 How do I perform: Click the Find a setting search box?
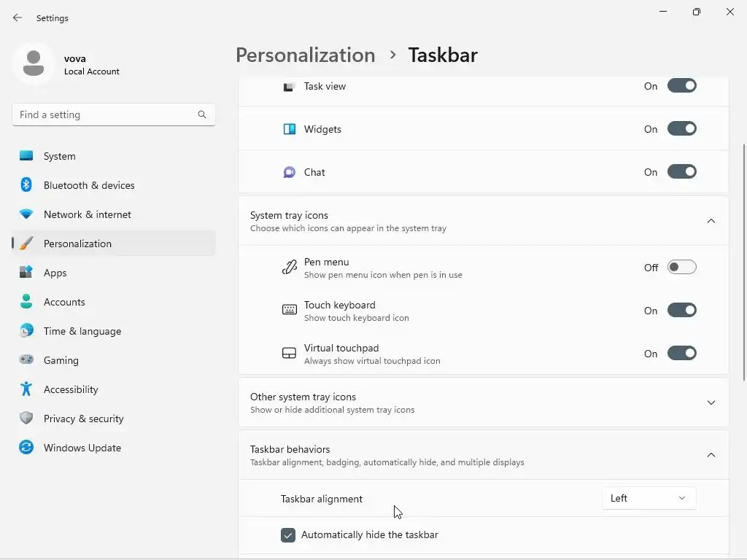[x=106, y=114]
